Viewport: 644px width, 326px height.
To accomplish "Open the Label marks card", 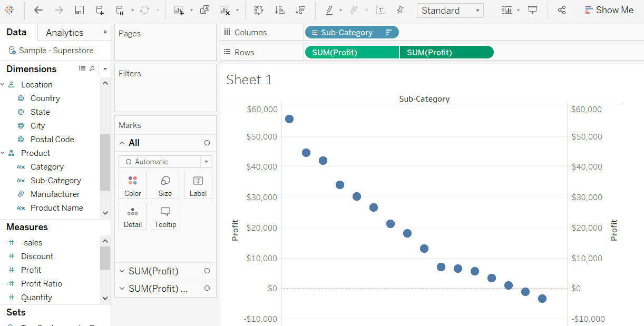I will (198, 185).
